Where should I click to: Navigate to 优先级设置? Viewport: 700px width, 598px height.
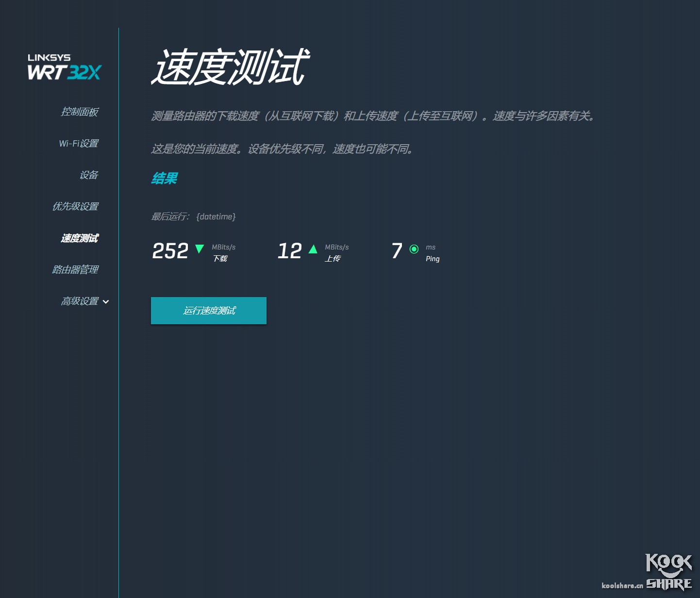[x=76, y=206]
